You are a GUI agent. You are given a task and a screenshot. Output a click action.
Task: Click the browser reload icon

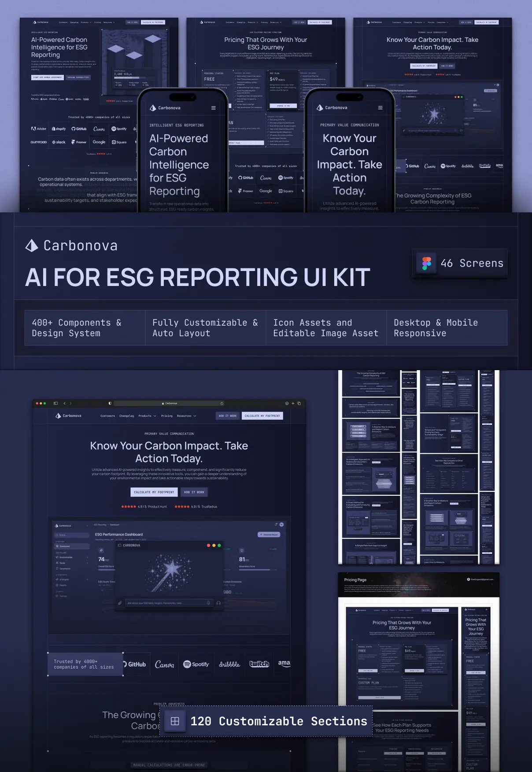click(222, 403)
